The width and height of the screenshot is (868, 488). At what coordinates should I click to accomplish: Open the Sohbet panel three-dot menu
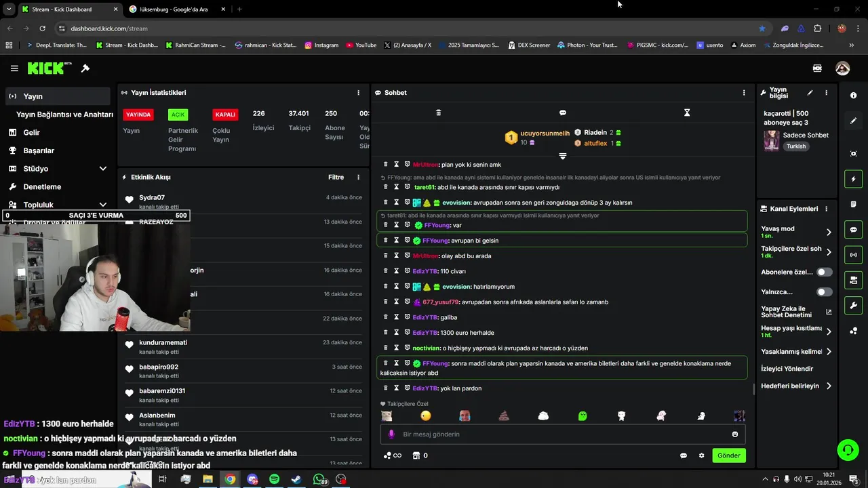tap(744, 93)
